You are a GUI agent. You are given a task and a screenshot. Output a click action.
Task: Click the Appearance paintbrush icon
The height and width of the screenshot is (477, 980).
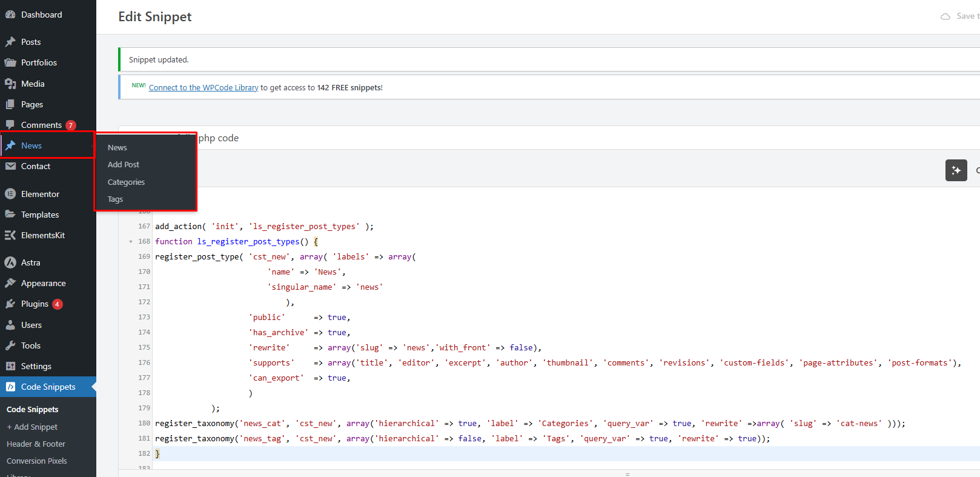tap(10, 283)
